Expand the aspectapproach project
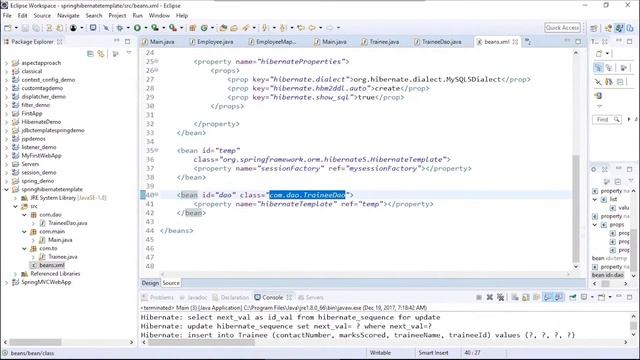 pyautogui.click(x=6, y=63)
